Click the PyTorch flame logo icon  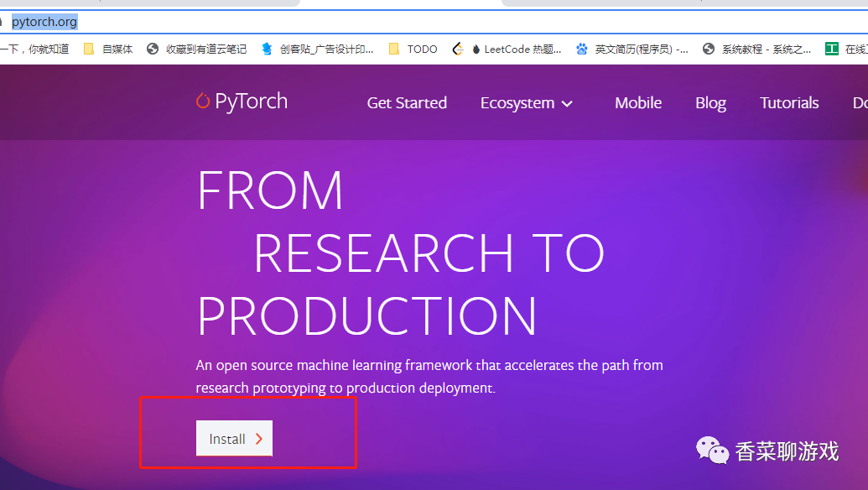[203, 101]
